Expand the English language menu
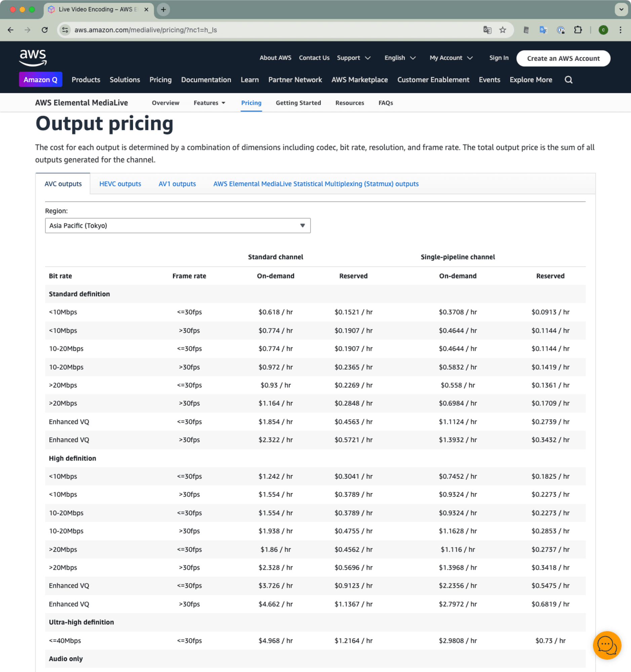Viewport: 631px width, 672px height. point(400,58)
